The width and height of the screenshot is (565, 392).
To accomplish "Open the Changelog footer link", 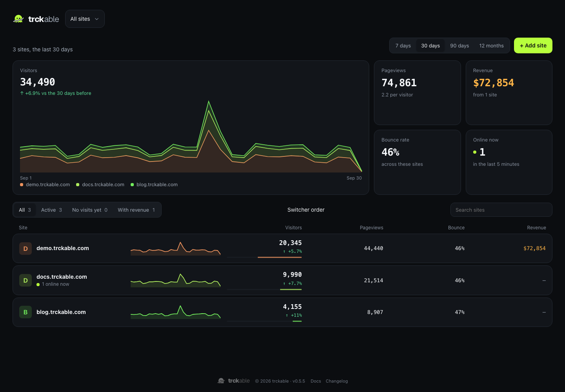I will click(337, 381).
